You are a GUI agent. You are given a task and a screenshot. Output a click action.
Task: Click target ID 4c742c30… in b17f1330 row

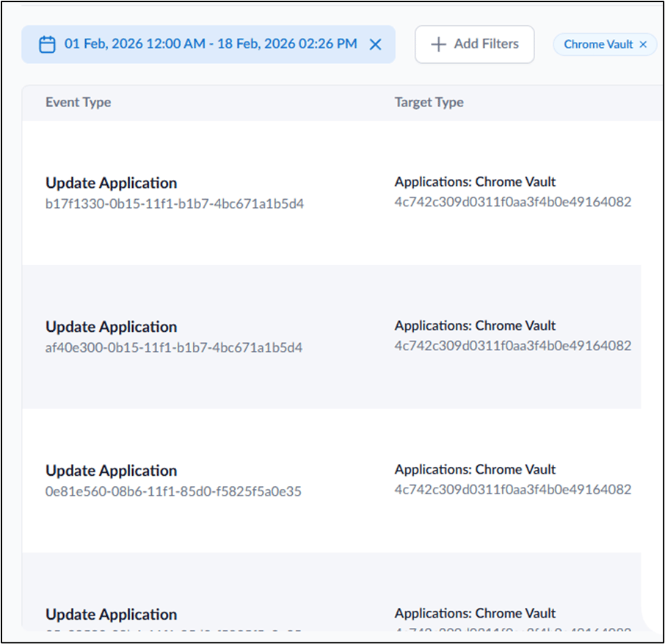tap(513, 202)
